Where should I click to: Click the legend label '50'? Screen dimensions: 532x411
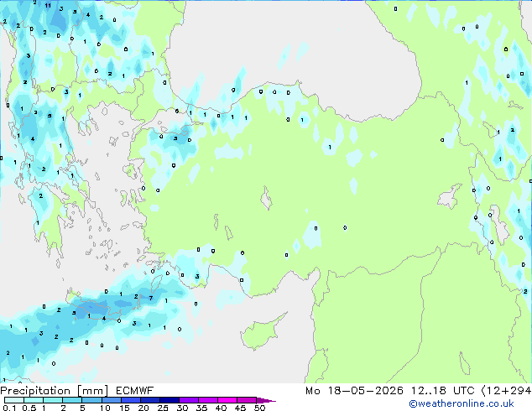point(259,408)
